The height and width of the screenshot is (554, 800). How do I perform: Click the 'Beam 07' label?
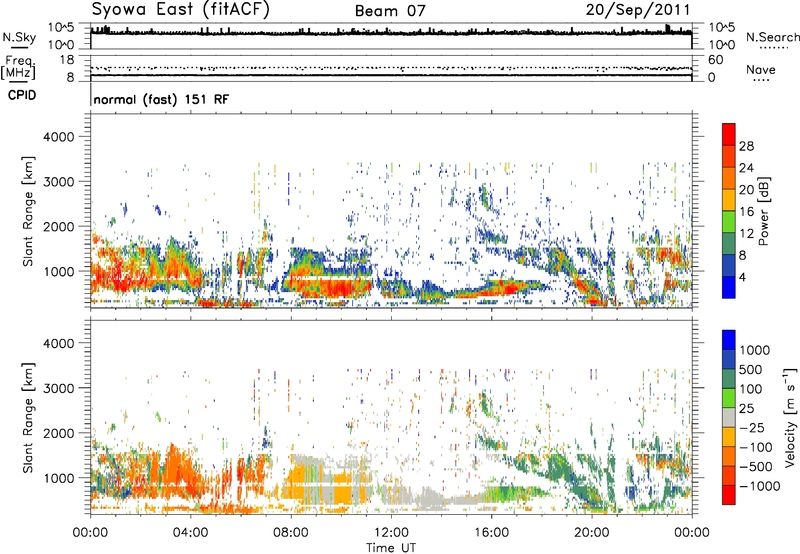tap(390, 11)
